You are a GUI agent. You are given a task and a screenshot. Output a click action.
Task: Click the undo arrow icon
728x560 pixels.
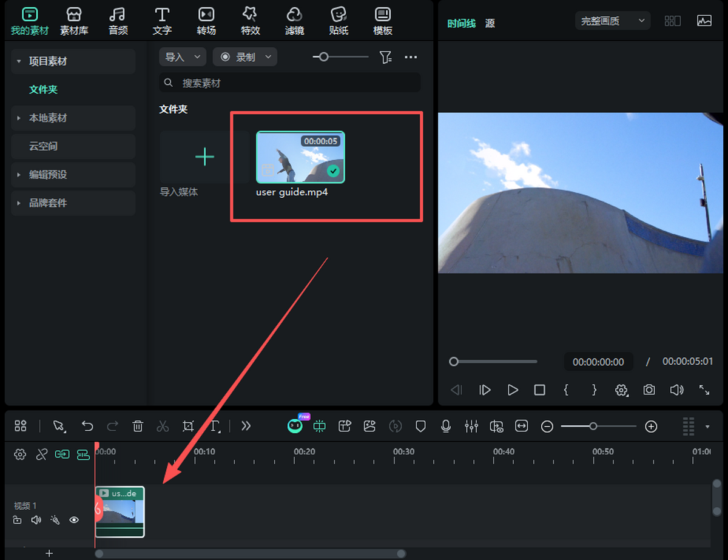tap(87, 427)
